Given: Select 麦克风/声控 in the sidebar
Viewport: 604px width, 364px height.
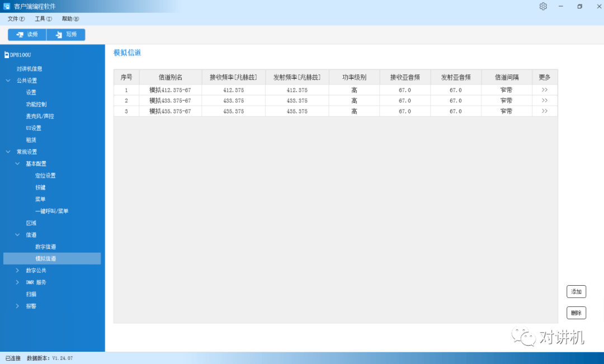Looking at the screenshot, I should 40,116.
